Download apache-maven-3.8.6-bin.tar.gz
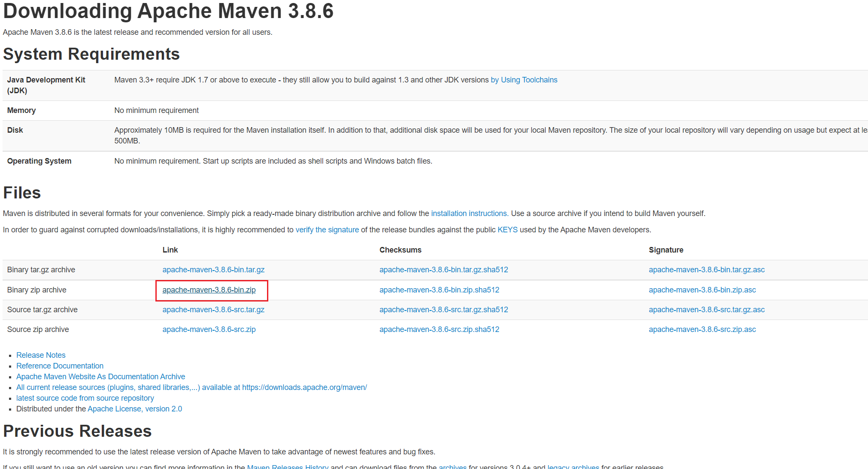 coord(213,270)
